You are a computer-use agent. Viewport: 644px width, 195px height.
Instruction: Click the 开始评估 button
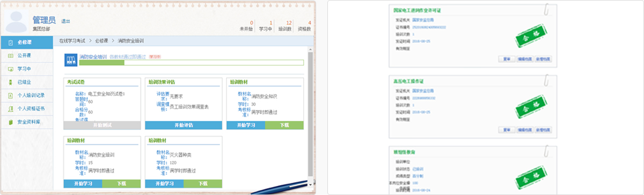pyautogui.click(x=184, y=125)
